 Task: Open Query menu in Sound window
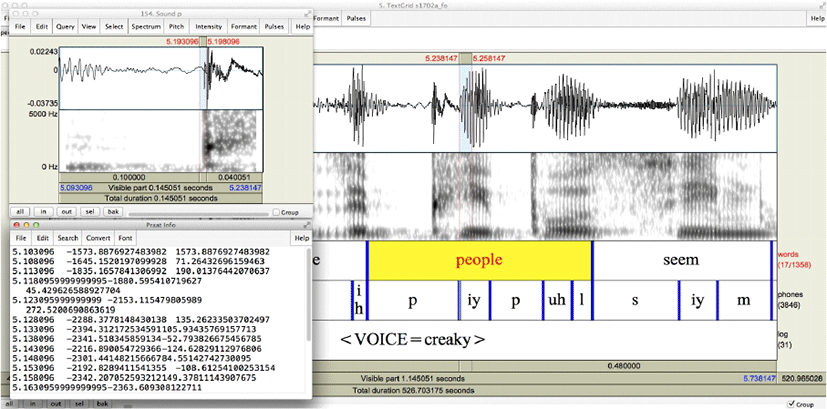click(65, 26)
